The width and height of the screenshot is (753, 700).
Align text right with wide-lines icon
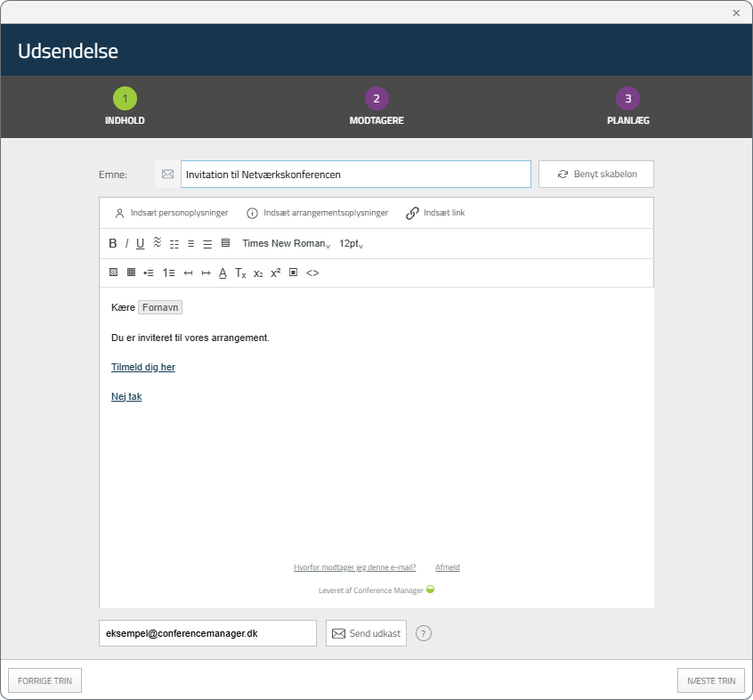[207, 244]
